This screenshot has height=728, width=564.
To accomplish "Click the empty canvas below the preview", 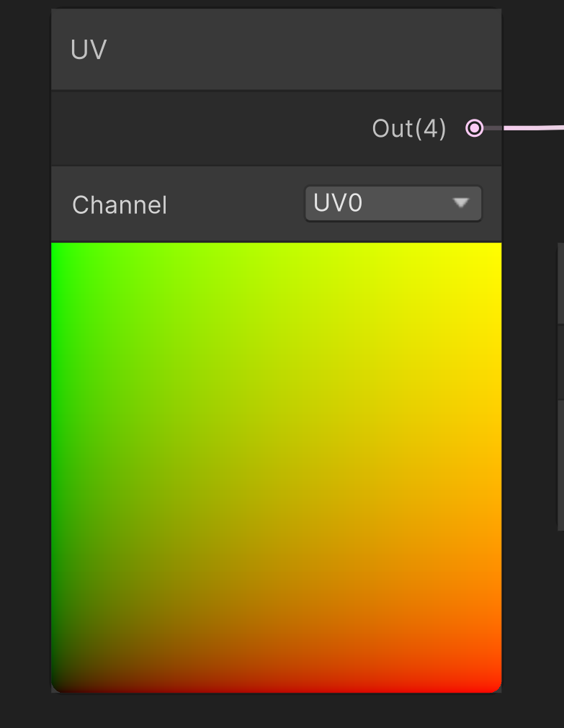I will pos(276,711).
